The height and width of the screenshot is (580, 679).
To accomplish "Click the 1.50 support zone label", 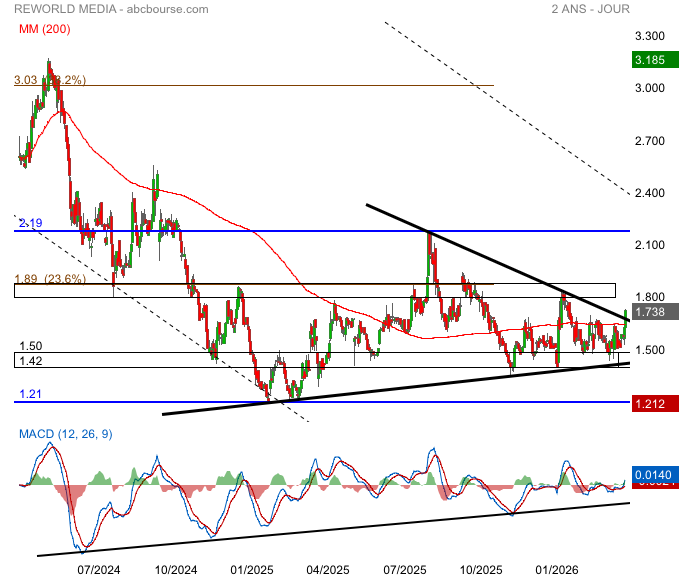I will click(x=31, y=346).
